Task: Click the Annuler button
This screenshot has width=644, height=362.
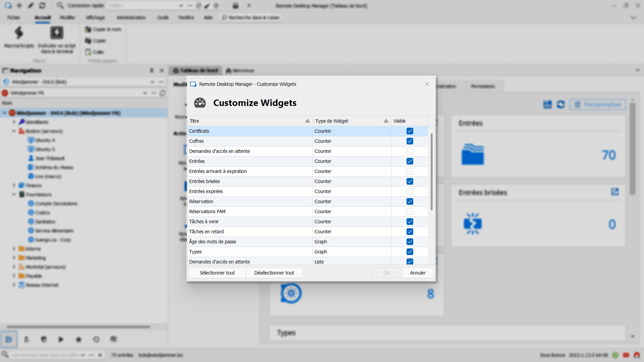Action: (418, 273)
